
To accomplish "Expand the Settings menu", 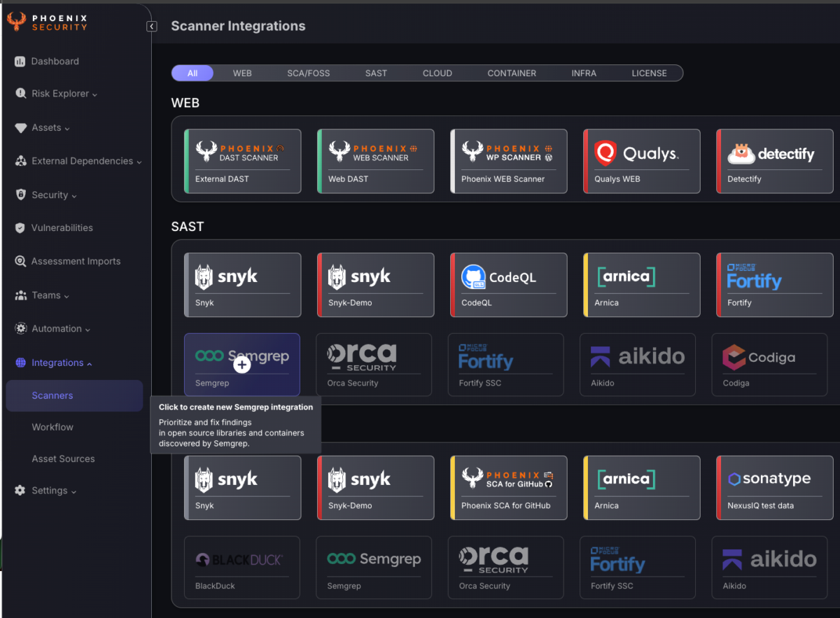I will click(73, 491).
